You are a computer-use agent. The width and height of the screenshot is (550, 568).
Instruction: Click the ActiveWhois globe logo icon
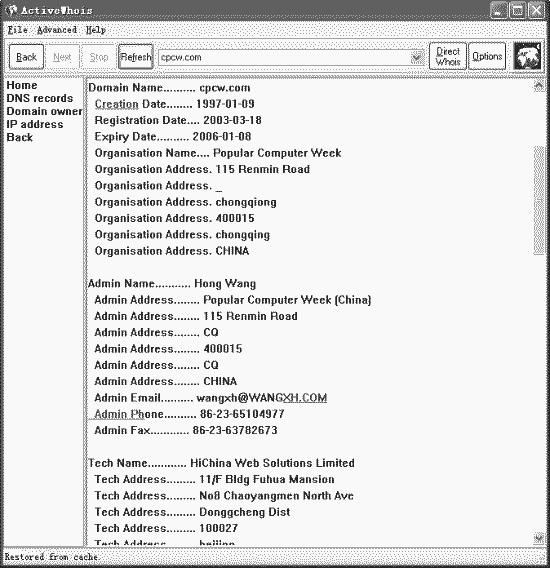[x=527, y=56]
